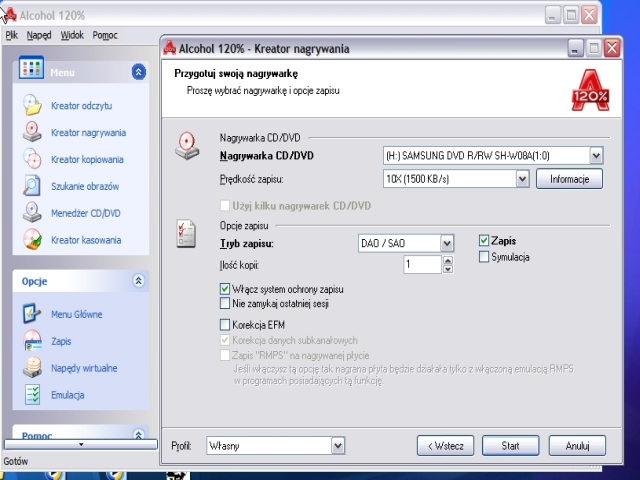Decrease Ilość kopii with down arrow
640x480 pixels.
tap(448, 269)
